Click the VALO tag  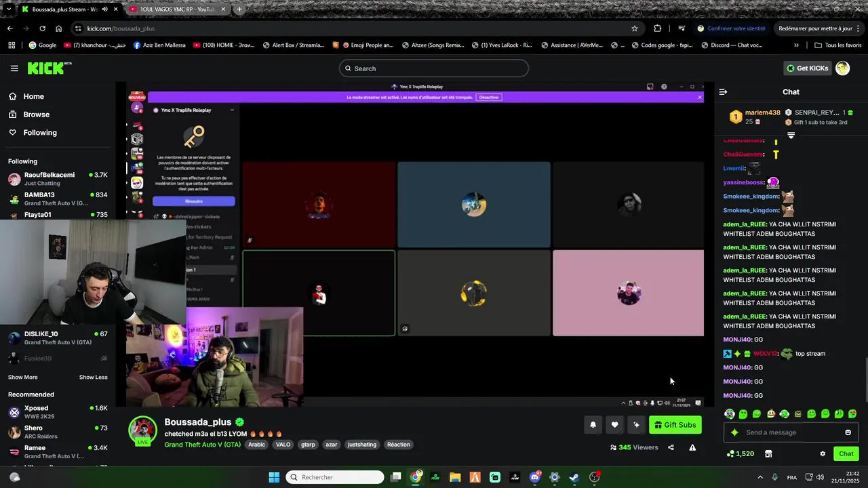tap(283, 445)
